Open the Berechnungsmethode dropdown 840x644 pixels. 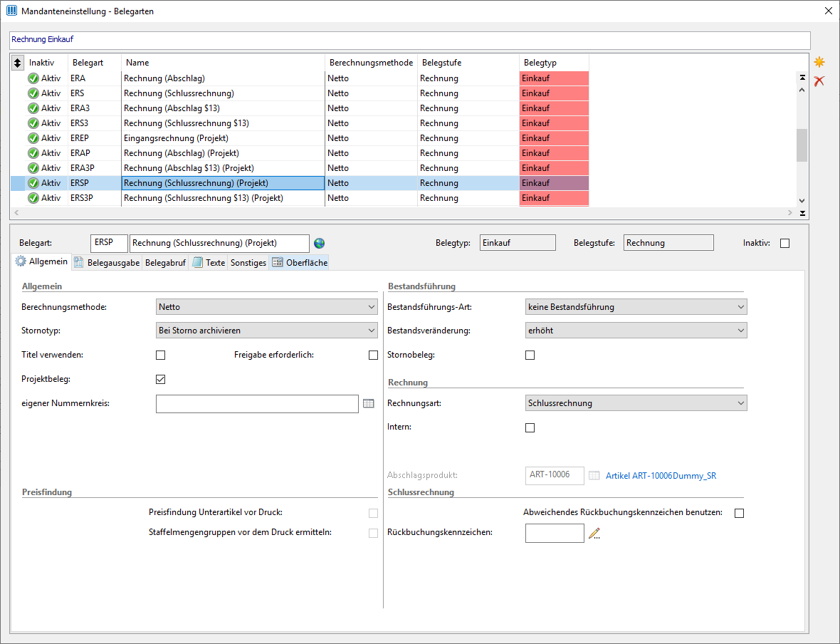point(267,307)
